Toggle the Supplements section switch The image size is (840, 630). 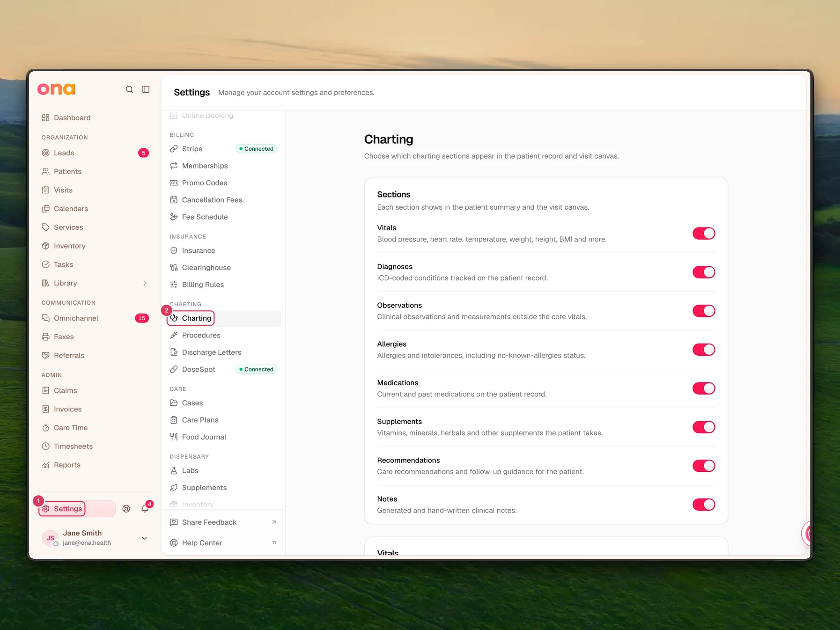[704, 427]
